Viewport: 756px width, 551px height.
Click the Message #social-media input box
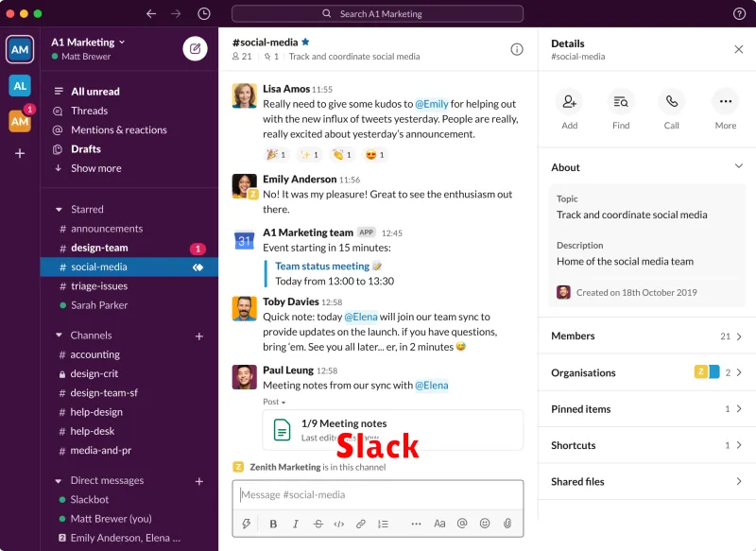click(x=378, y=494)
